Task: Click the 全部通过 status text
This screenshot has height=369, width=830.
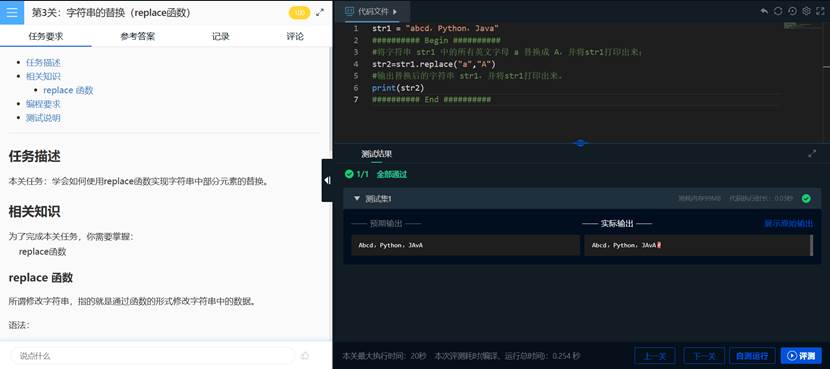Action: point(392,174)
